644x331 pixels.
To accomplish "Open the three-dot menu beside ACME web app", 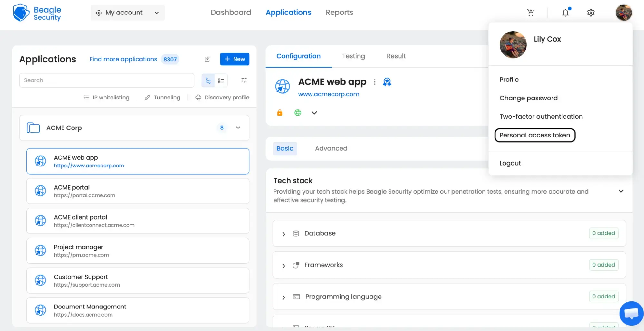I will (374, 82).
